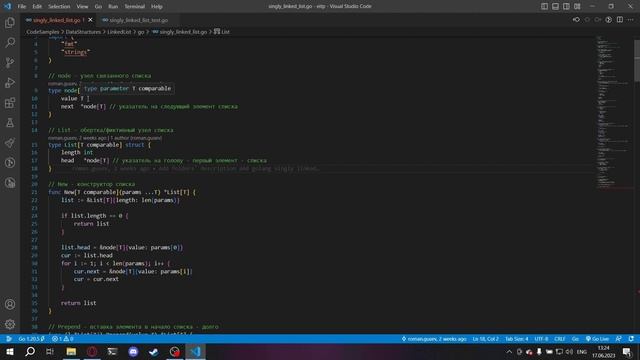Expand the LinkedList breadcrumb
640x360 pixels.
tap(119, 32)
